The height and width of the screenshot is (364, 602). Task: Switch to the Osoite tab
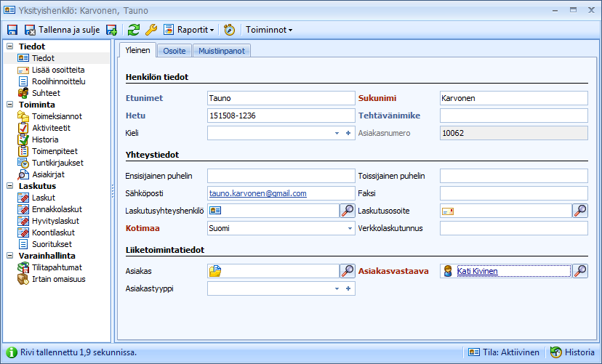(x=174, y=51)
